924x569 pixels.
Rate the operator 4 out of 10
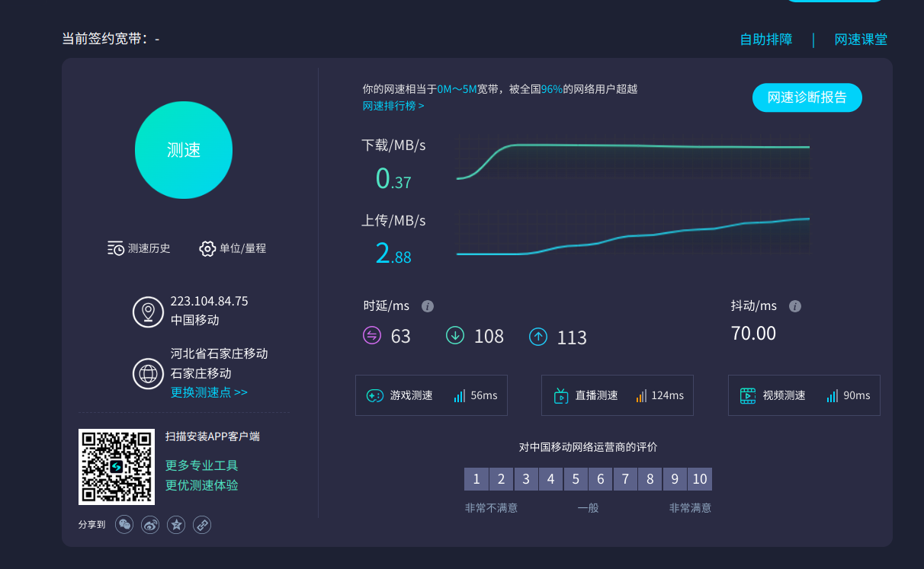550,479
